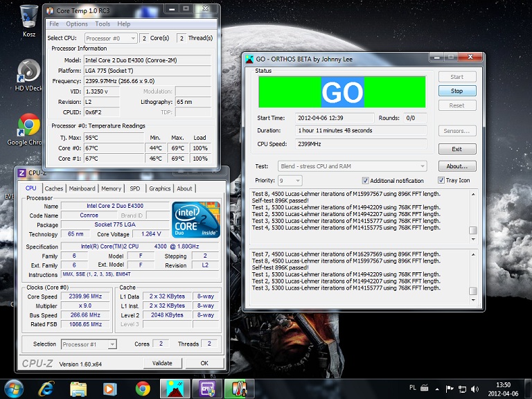Click the taskbar clock showing 13:50
Viewport: 532px width, 399px height.
pos(503,389)
